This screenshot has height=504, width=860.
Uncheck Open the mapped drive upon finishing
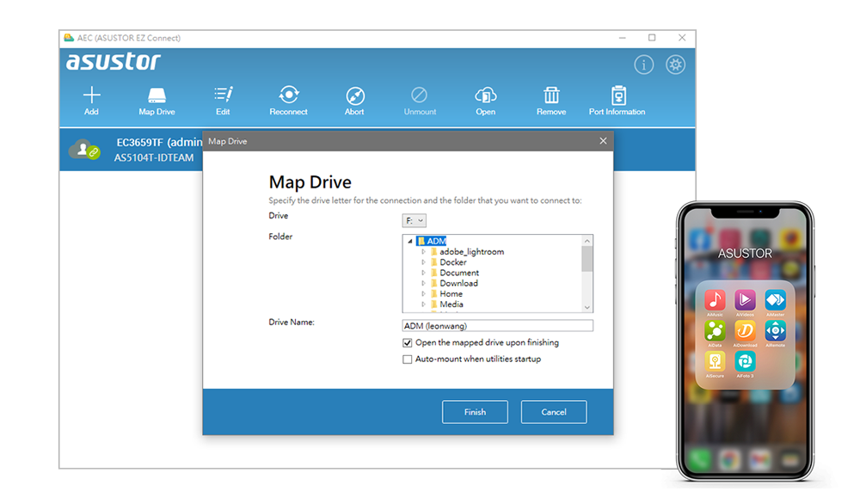407,343
